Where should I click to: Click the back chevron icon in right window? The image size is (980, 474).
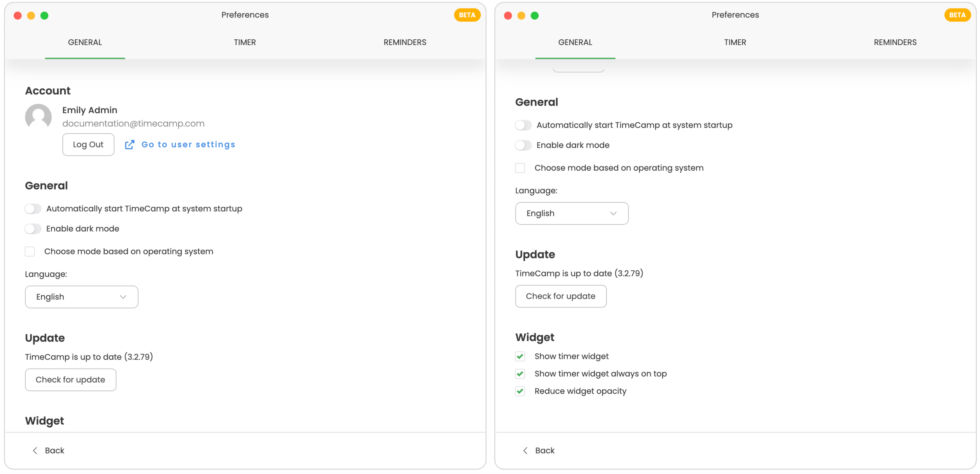tap(525, 450)
